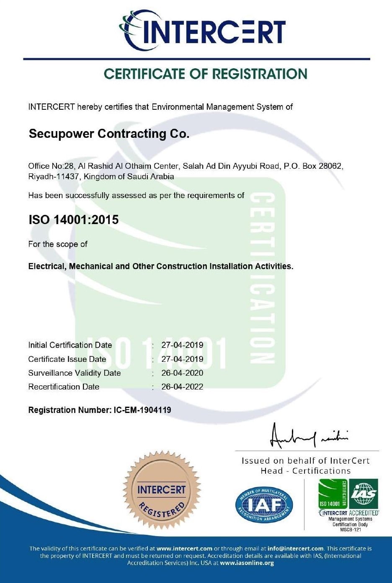Click the INTERCERT logo at top
The height and width of the screenshot is (583, 392).
[203, 30]
